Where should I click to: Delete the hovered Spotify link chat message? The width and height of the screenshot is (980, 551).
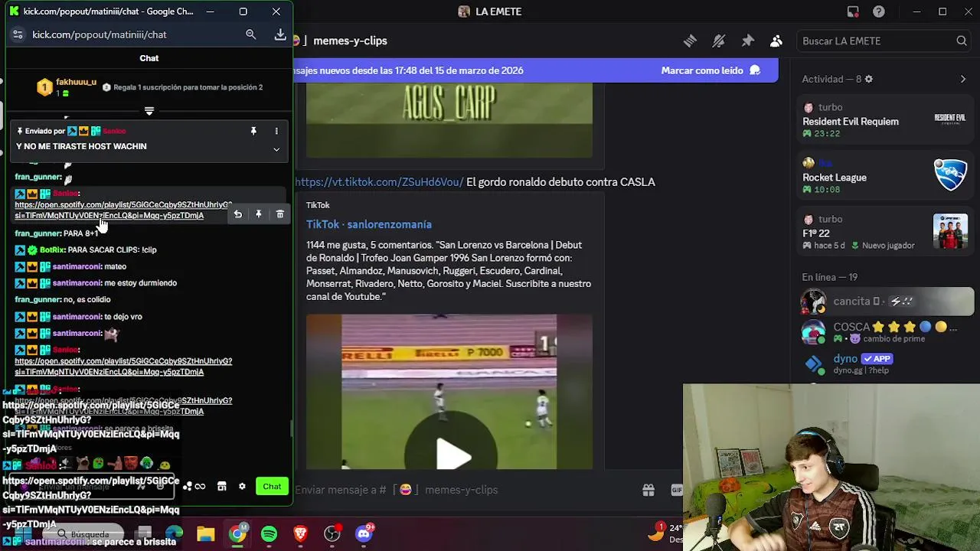[280, 214]
